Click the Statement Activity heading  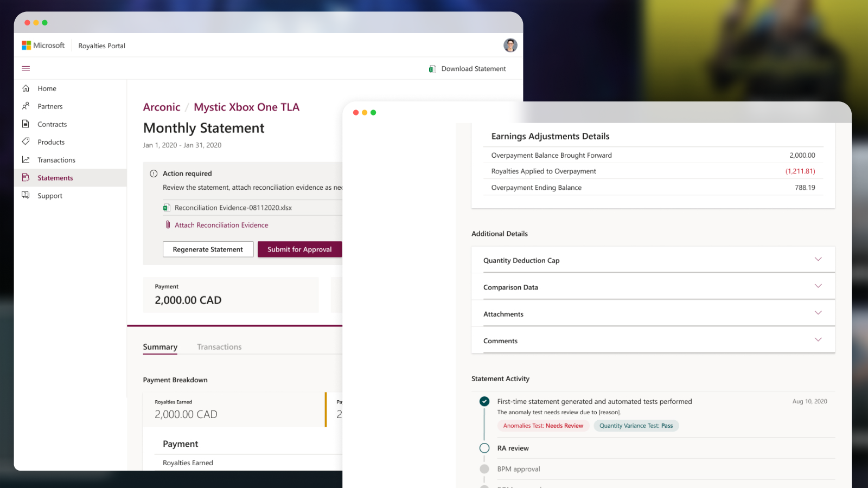click(500, 379)
